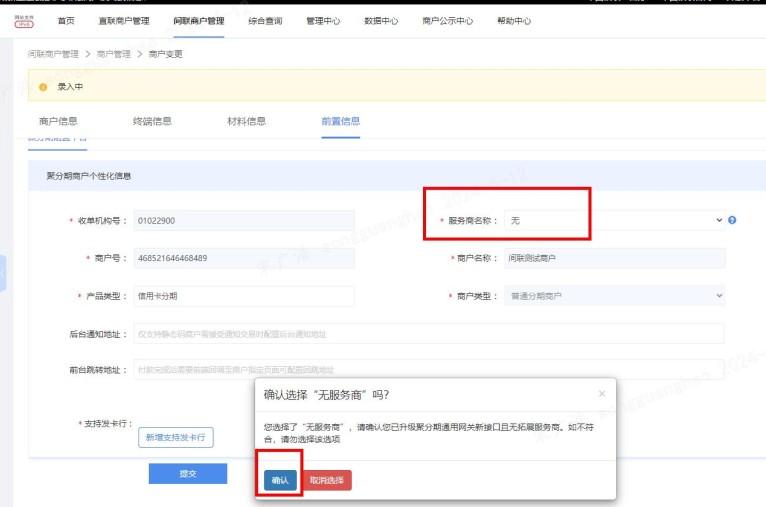This screenshot has height=507, width=766.
Task: Expand the 商户类型 dropdown
Action: [x=613, y=296]
